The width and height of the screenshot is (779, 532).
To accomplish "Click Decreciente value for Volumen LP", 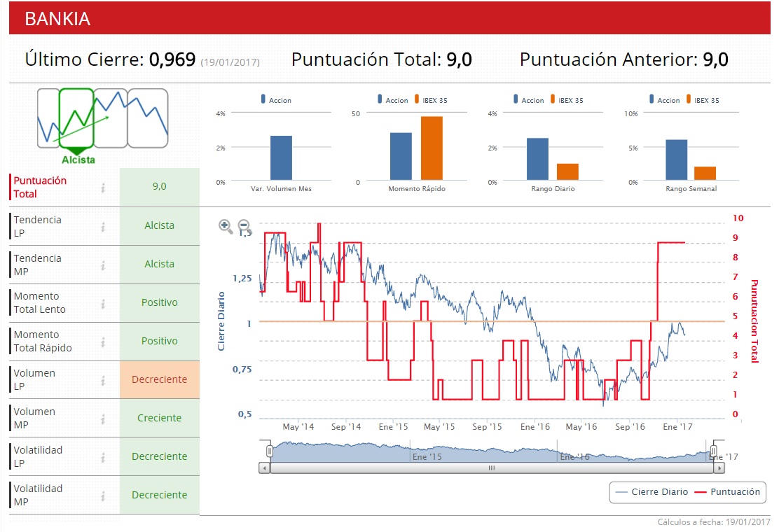I will (x=160, y=379).
